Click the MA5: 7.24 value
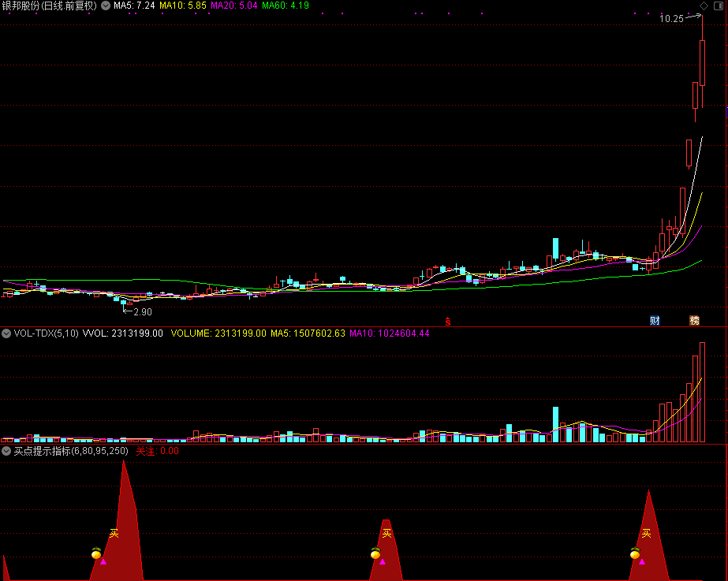This screenshot has height=581, width=728. point(134,6)
